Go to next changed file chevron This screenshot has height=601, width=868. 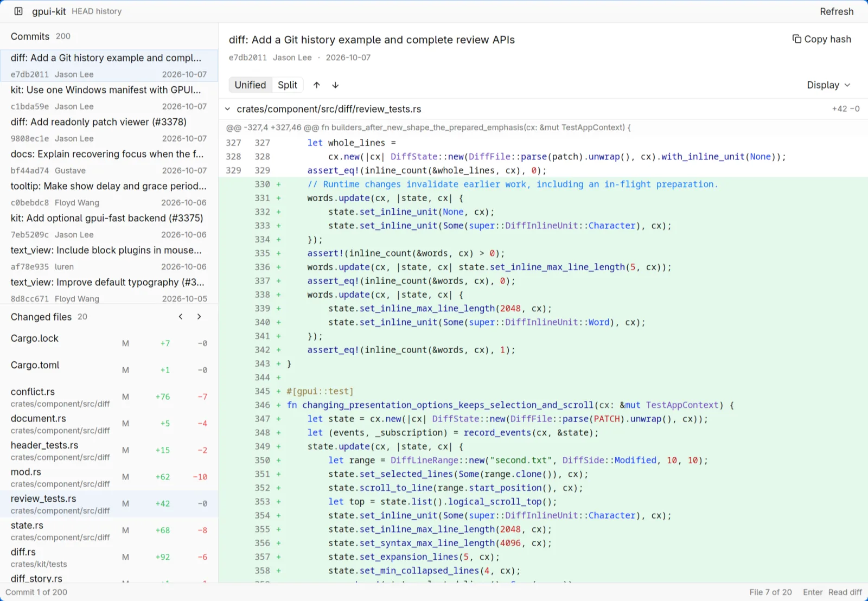point(199,317)
